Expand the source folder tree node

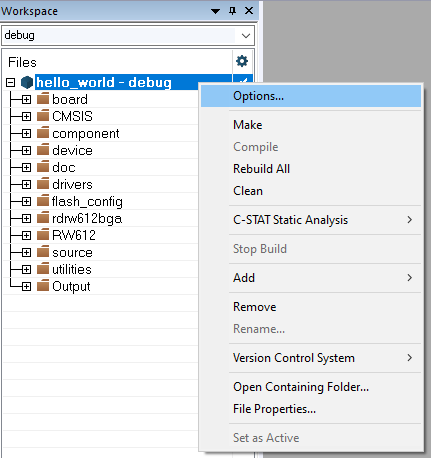(26, 252)
